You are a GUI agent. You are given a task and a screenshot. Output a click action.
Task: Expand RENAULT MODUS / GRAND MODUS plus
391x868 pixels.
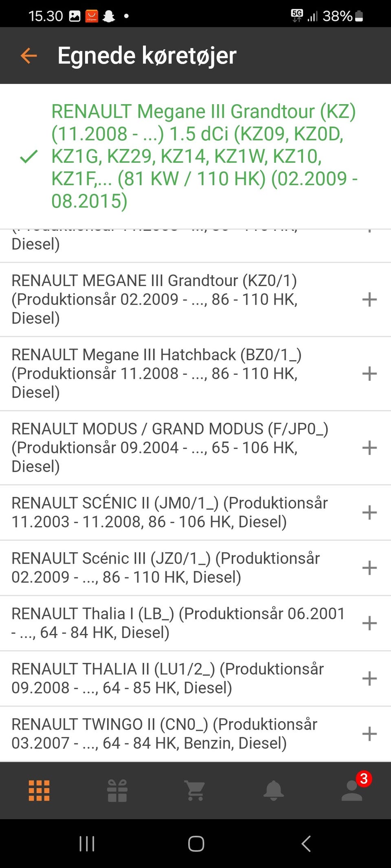click(x=369, y=448)
